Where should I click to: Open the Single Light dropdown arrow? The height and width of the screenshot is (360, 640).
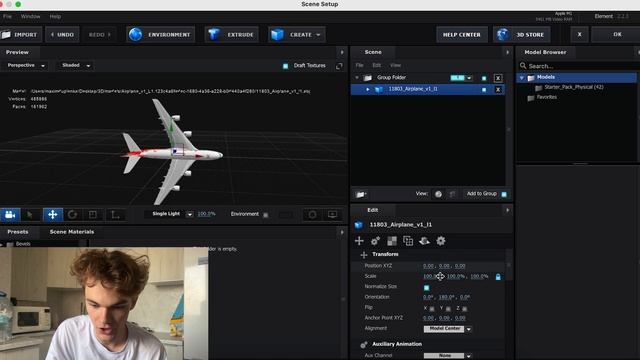point(190,214)
